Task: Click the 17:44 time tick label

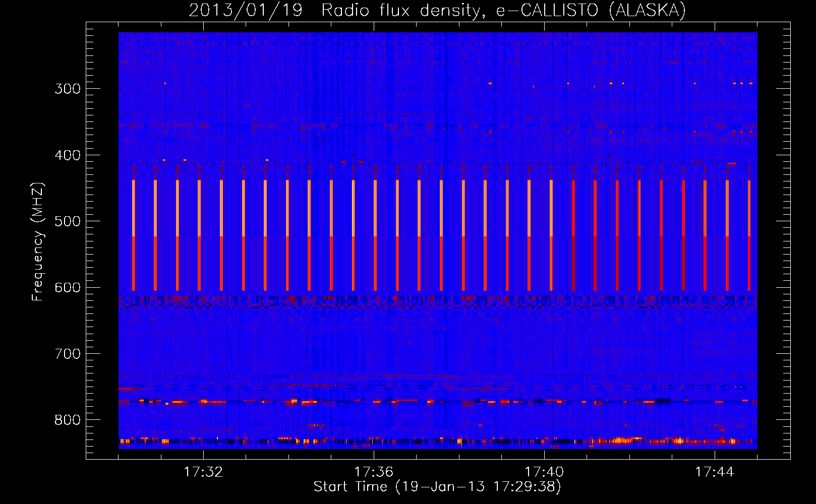Action: tap(715, 472)
